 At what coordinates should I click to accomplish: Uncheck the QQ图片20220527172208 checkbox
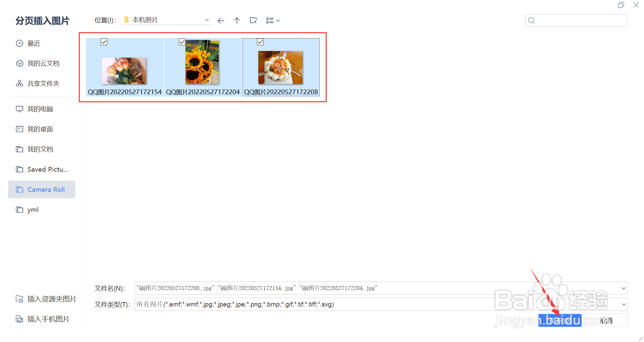click(260, 42)
